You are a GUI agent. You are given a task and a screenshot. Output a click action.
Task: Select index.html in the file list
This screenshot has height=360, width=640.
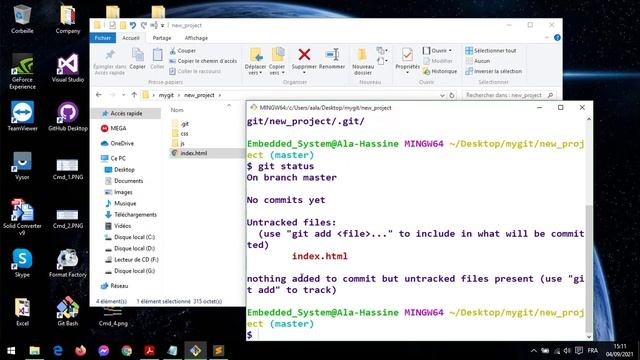point(193,153)
